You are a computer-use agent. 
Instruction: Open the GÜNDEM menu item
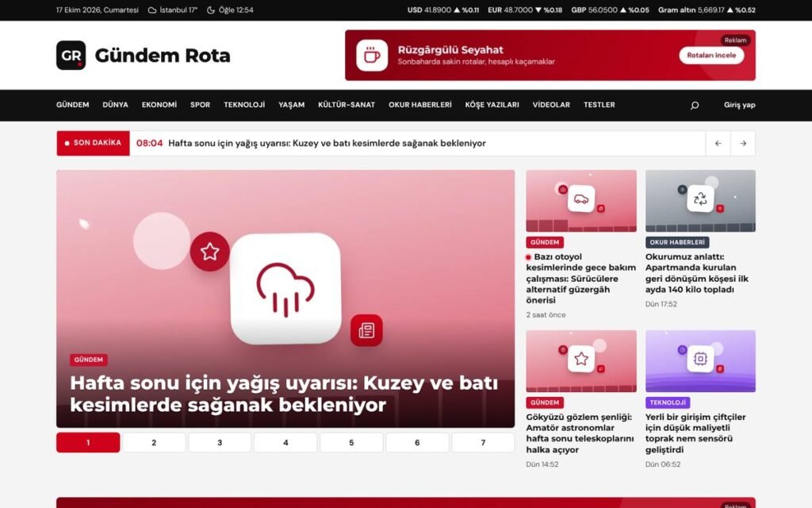point(72,105)
